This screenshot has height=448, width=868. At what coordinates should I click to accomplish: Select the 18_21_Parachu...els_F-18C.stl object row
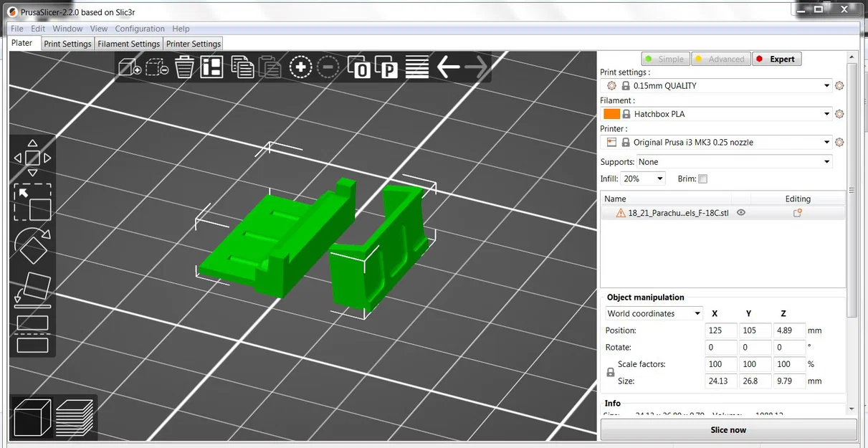(x=722, y=213)
